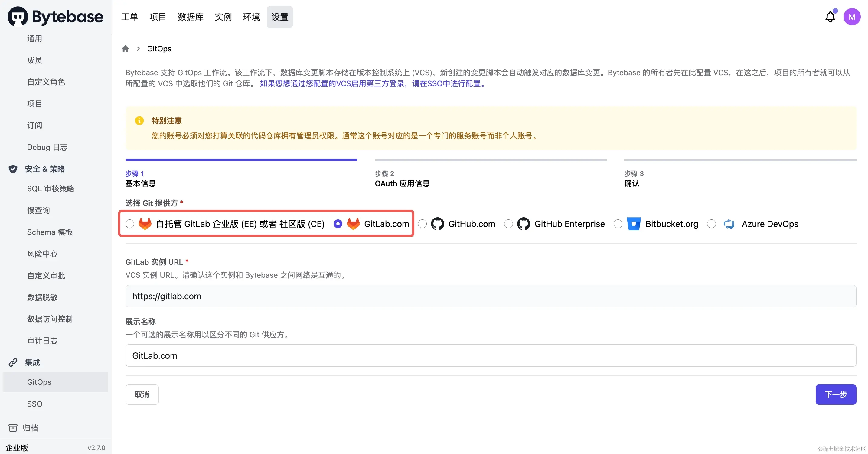Open the user avatar menu
This screenshot has width=868, height=454.
[852, 17]
